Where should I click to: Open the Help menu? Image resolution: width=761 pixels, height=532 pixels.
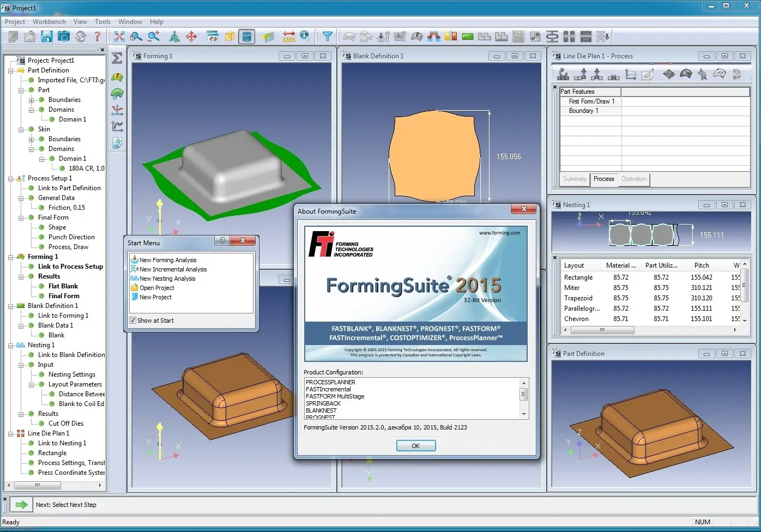(156, 22)
